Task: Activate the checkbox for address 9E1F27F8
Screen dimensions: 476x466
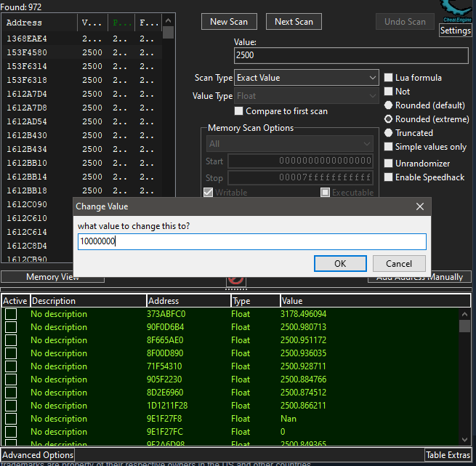Action: [11, 418]
